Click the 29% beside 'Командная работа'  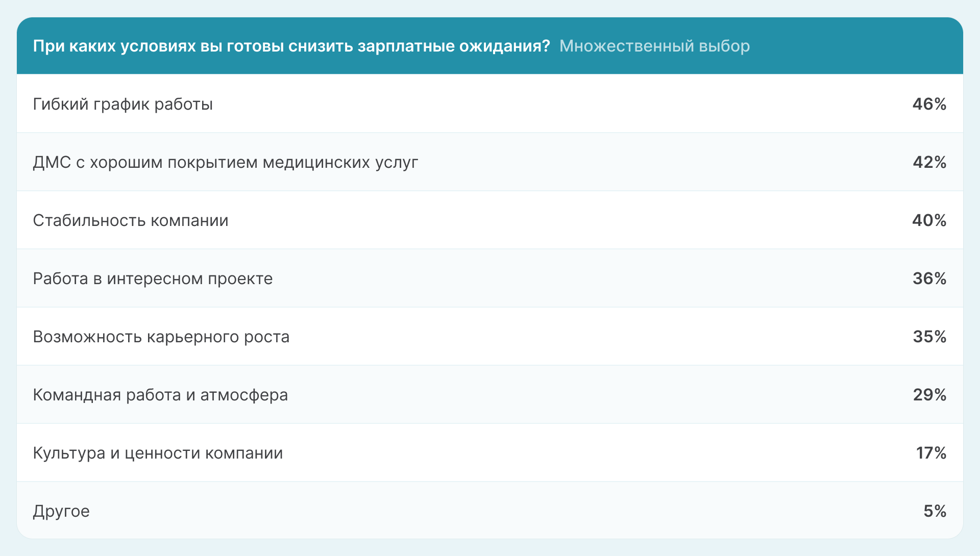(929, 395)
